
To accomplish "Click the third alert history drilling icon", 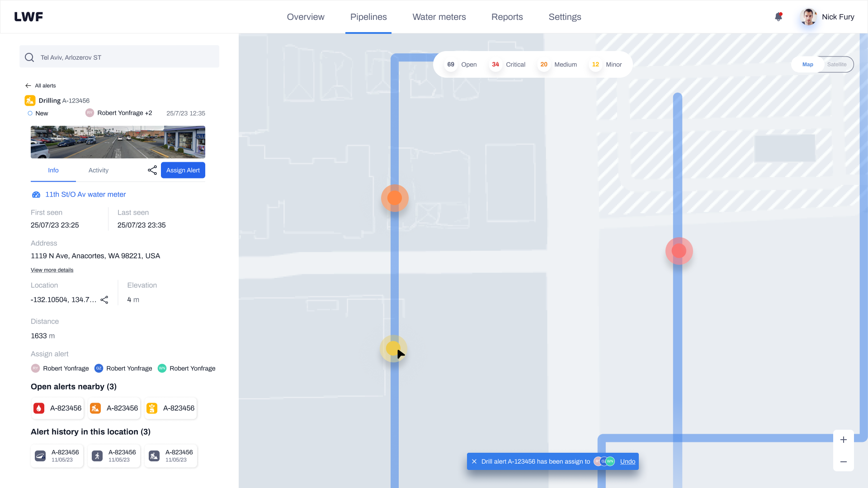I will [x=154, y=456].
